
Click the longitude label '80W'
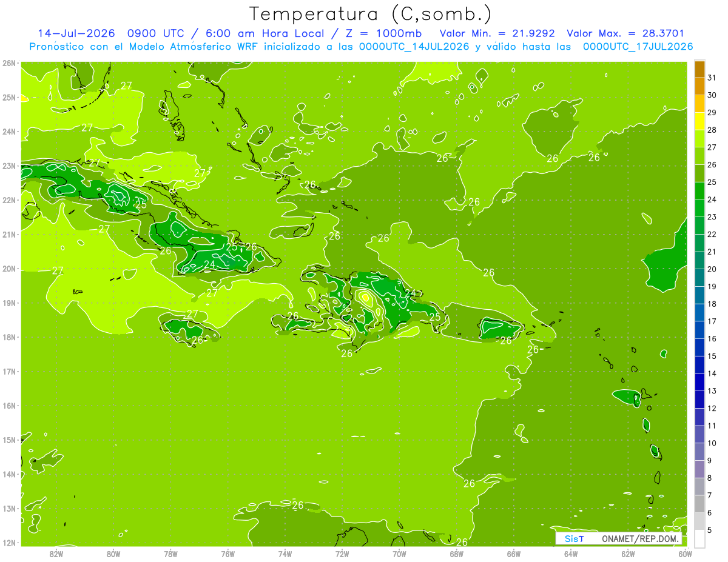(113, 553)
